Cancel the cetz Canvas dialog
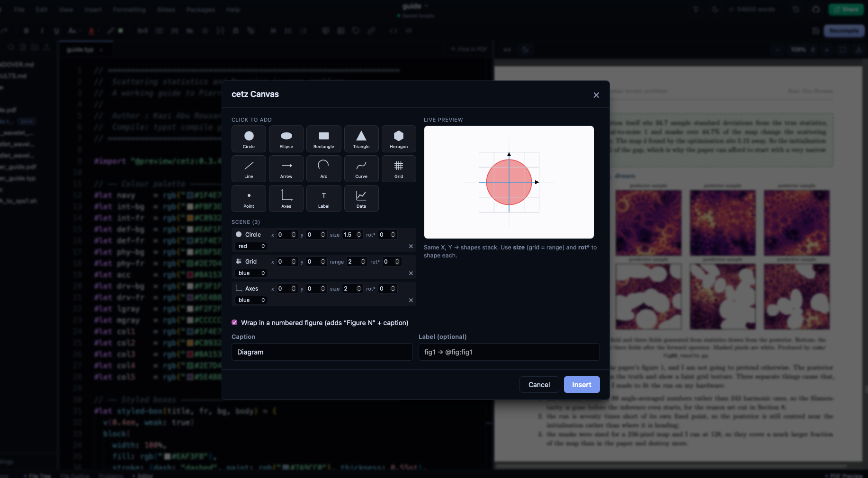Image resolution: width=868 pixels, height=478 pixels. 539,385
